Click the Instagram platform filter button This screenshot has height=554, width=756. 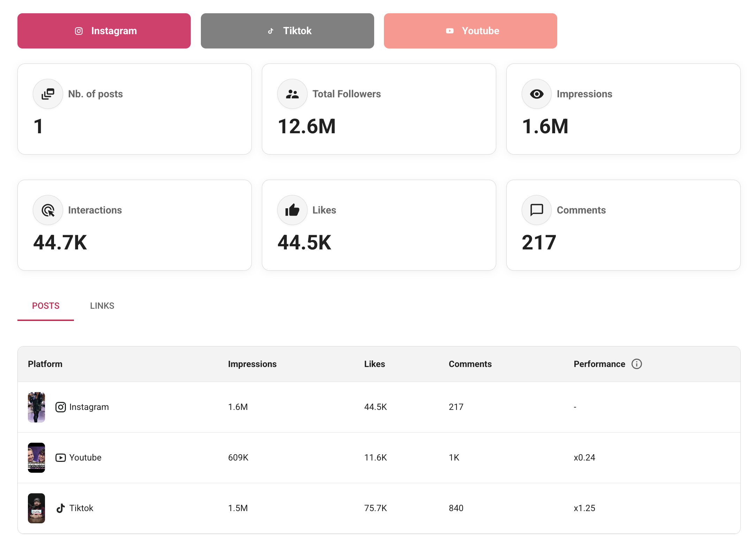[104, 31]
